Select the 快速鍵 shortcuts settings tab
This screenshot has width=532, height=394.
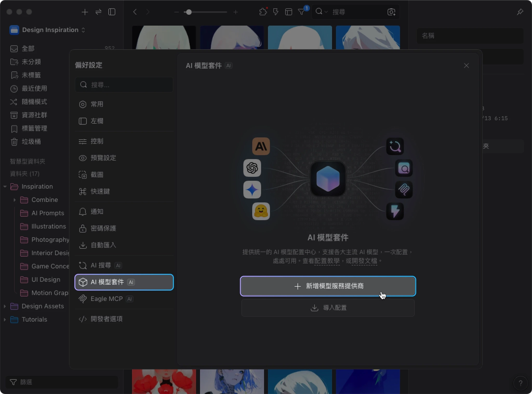point(100,191)
